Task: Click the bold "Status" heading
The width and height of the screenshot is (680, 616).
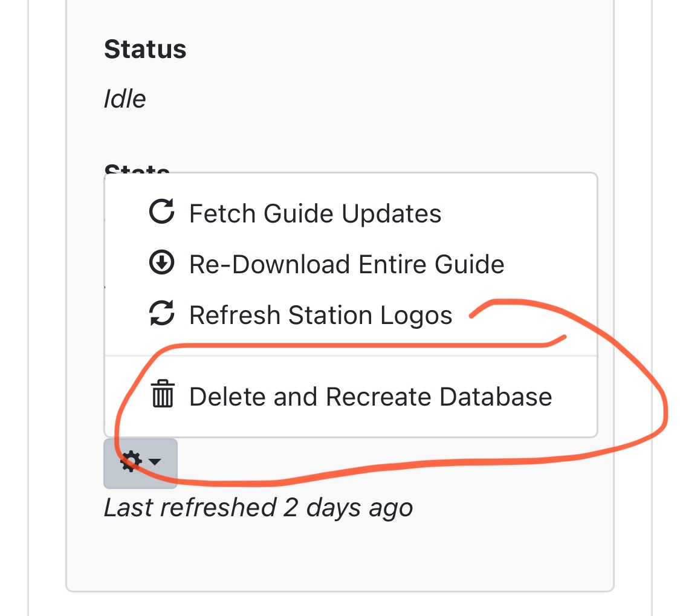Action: click(x=145, y=49)
